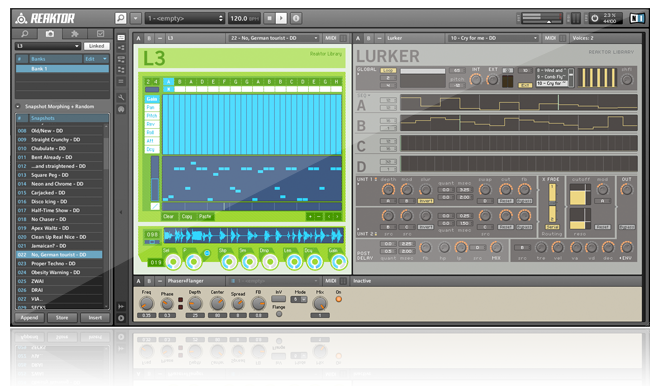Minimize the Phaser+Flanger panel with dash button
This screenshot has height=386, width=666.
coord(160,281)
